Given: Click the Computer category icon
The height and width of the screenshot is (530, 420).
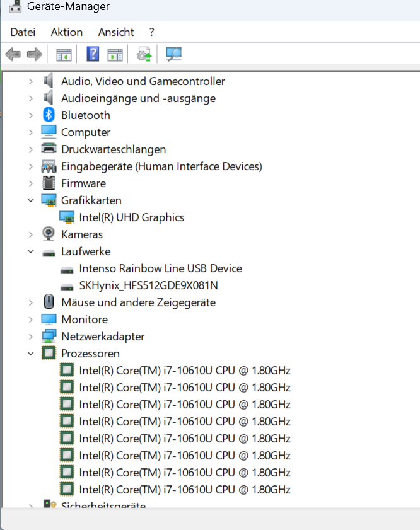Looking at the screenshot, I should (49, 132).
